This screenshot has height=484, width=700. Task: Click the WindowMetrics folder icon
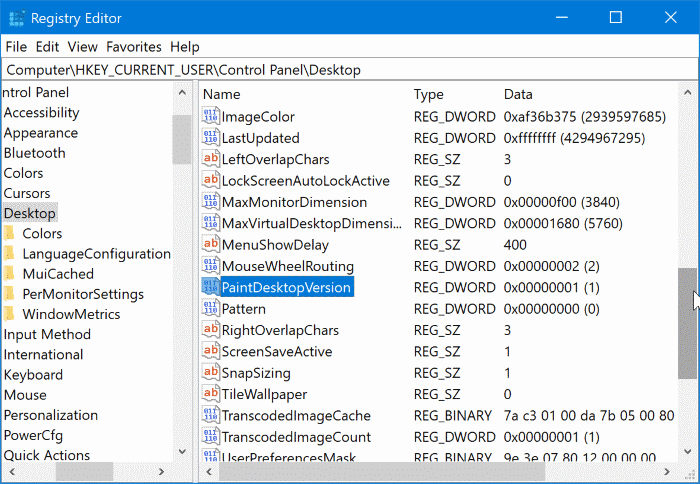coord(9,314)
